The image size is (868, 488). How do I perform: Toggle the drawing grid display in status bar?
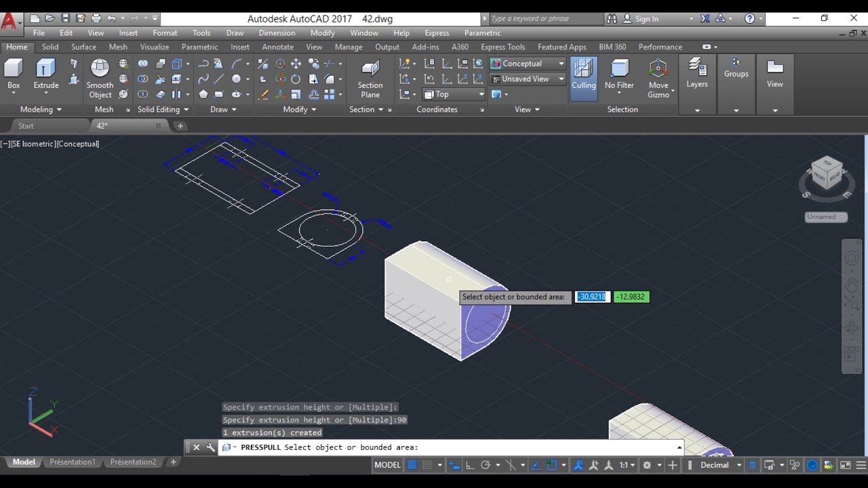412,465
